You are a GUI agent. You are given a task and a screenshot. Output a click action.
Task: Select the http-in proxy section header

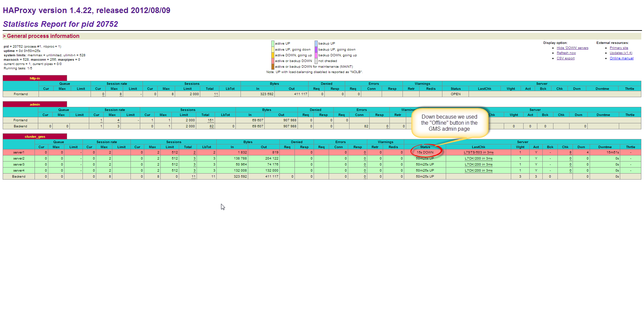click(x=35, y=78)
